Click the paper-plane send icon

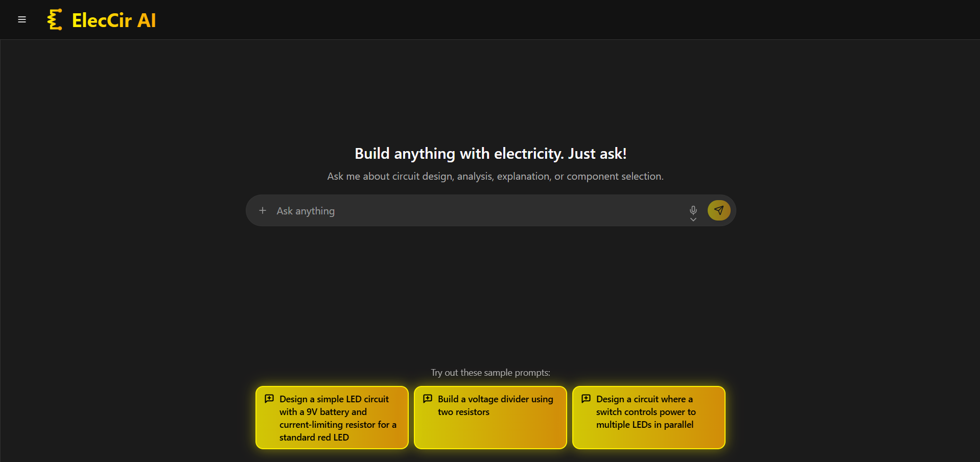pos(718,210)
